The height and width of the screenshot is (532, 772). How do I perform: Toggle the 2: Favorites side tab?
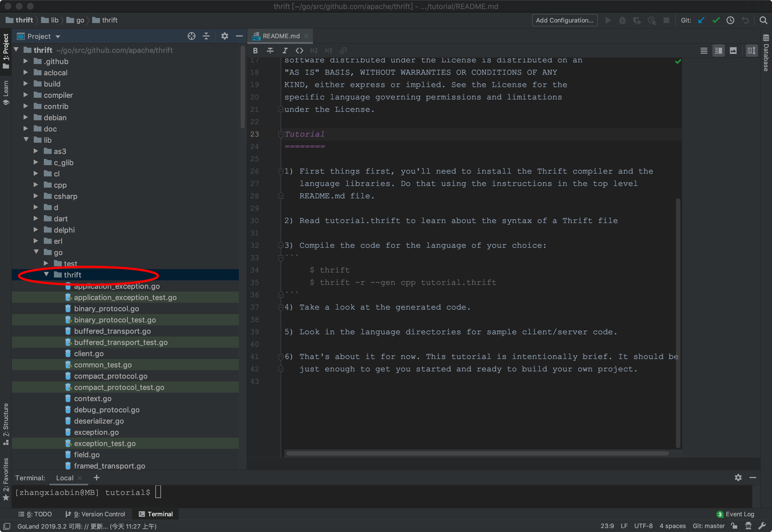6,479
